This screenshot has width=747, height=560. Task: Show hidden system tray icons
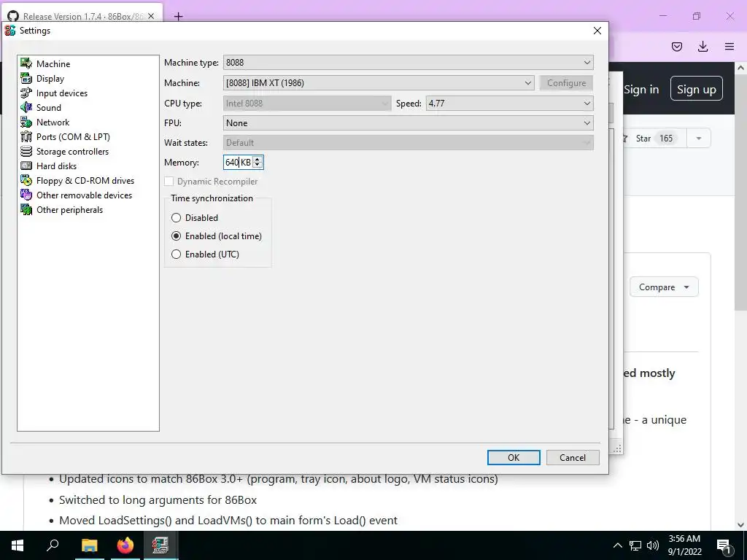[617, 545]
